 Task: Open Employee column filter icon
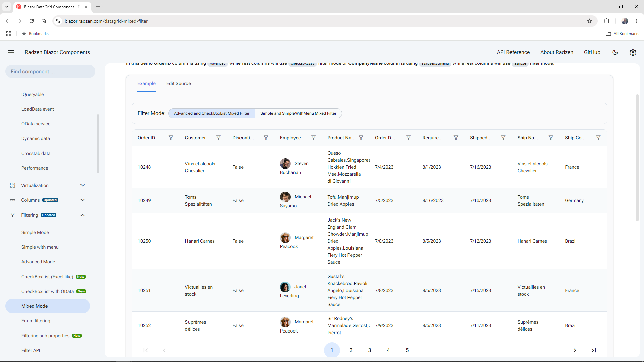click(x=313, y=138)
